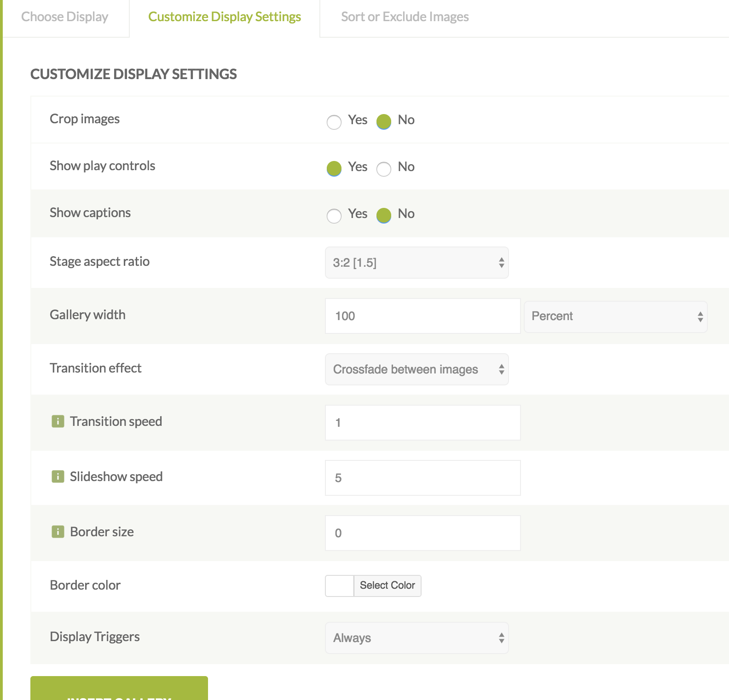Select No for Crop images
This screenshot has height=700, width=729.
click(x=384, y=122)
